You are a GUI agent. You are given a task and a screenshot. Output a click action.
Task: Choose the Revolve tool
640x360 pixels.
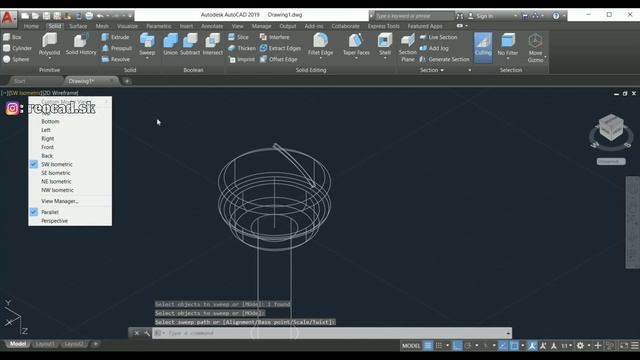point(116,59)
